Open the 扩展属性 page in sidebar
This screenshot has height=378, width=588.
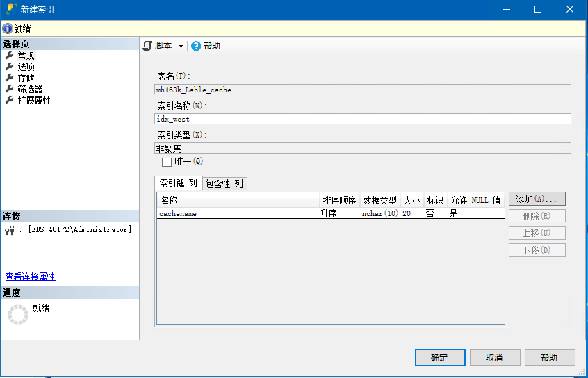pyautogui.click(x=34, y=100)
